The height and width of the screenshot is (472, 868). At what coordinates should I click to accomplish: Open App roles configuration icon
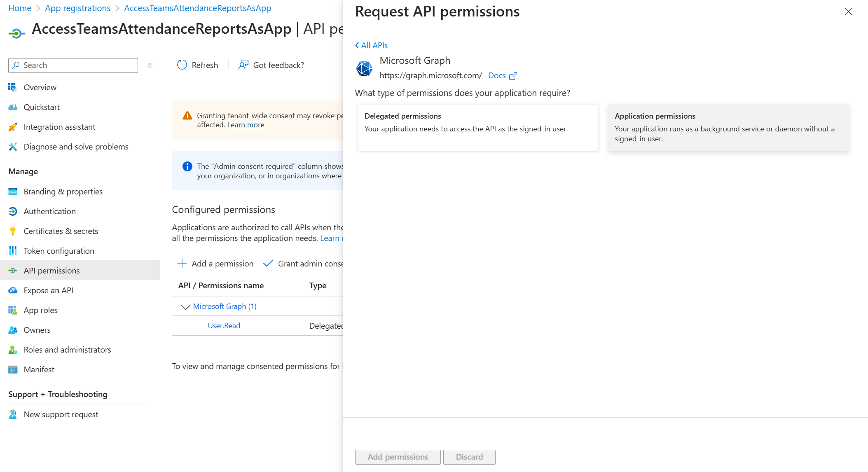[13, 310]
